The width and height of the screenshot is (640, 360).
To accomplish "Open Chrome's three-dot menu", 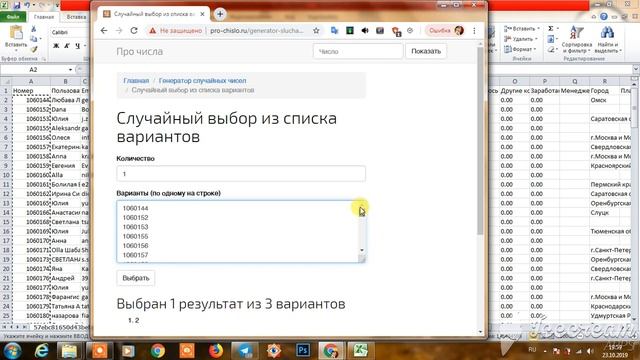I will coord(474,31).
